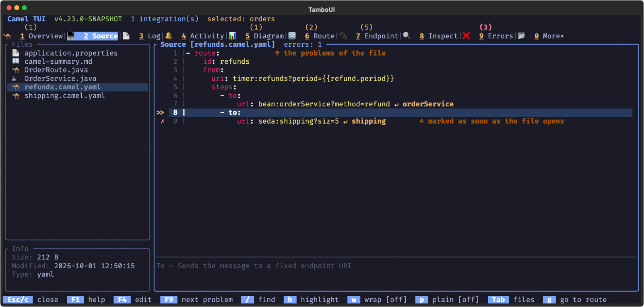The height and width of the screenshot is (307, 644).
Task: Click the magnifier icon before Inspect tab
Action: coord(407,36)
